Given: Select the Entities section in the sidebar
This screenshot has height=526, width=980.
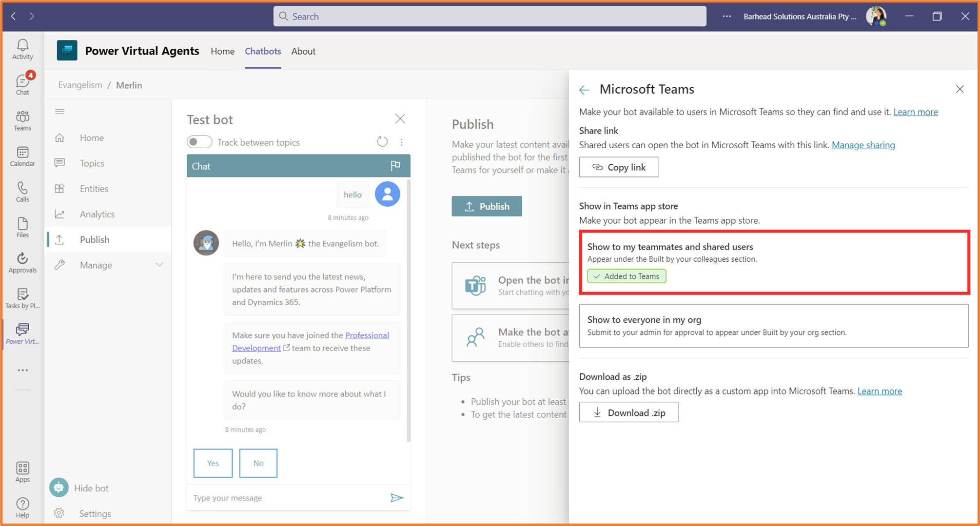Looking at the screenshot, I should [94, 188].
